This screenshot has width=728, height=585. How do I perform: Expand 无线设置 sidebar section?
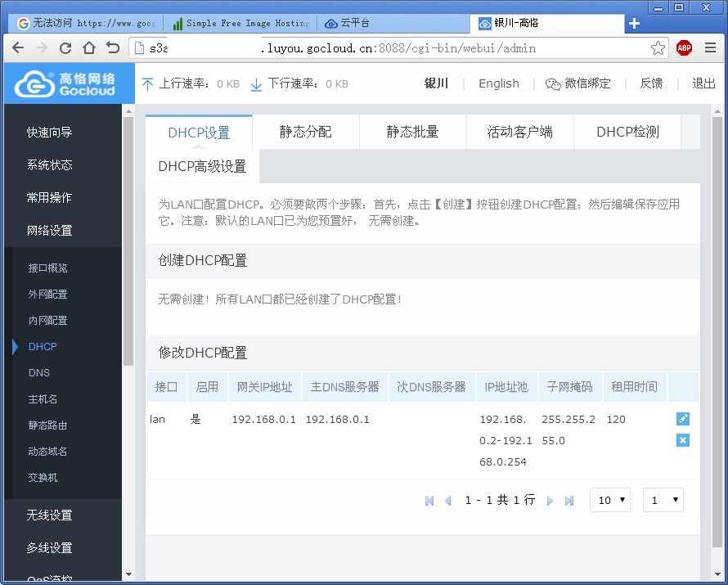click(x=50, y=515)
